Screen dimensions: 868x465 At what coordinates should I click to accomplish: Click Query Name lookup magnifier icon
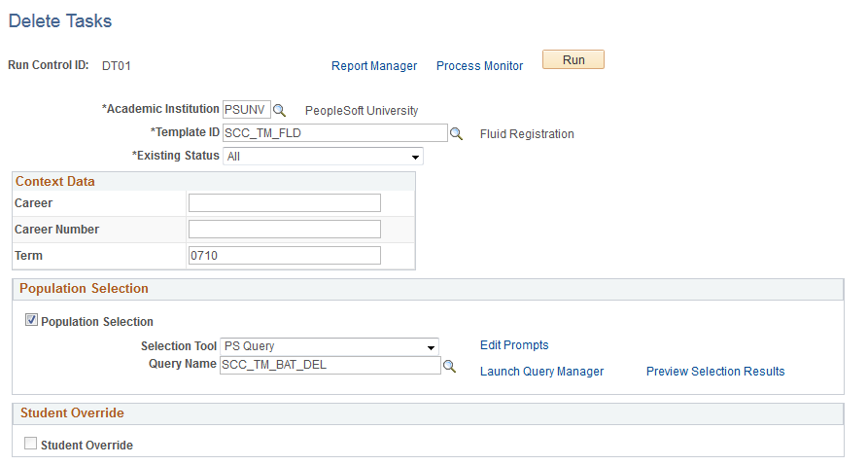coord(449,366)
